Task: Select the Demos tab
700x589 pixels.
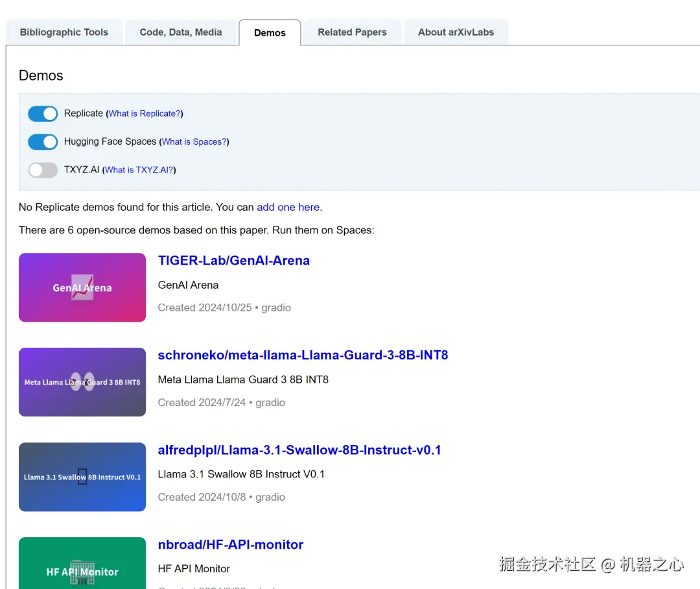Action: click(x=270, y=32)
